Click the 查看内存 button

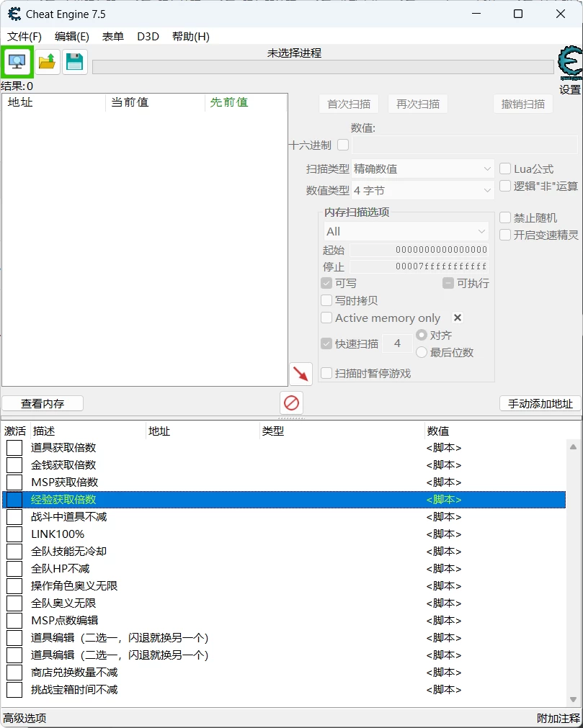click(43, 403)
